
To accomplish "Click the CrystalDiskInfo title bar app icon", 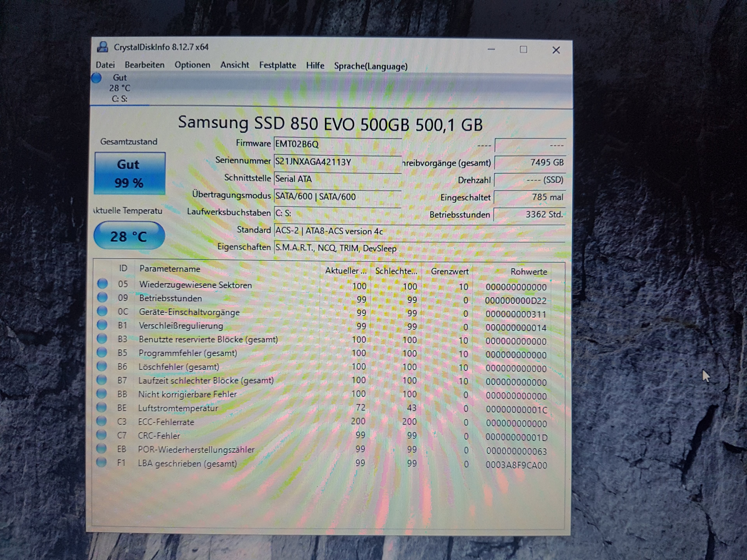I will (103, 47).
